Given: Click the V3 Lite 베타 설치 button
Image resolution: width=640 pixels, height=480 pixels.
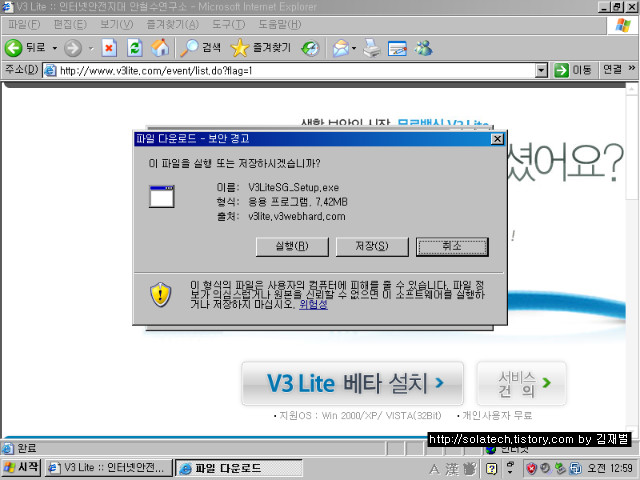Looking at the screenshot, I should click(352, 383).
